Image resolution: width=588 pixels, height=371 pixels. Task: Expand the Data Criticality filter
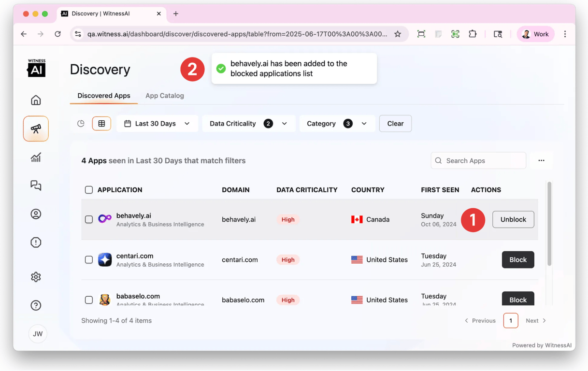[x=248, y=124]
